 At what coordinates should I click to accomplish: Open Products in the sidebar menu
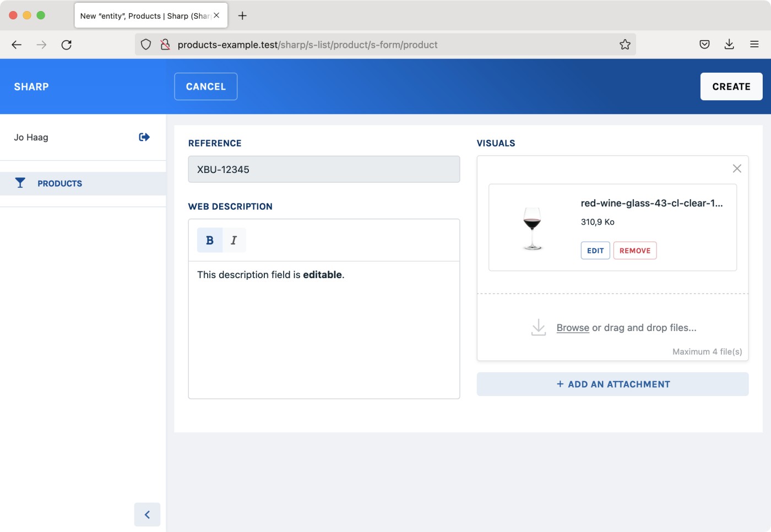(59, 183)
